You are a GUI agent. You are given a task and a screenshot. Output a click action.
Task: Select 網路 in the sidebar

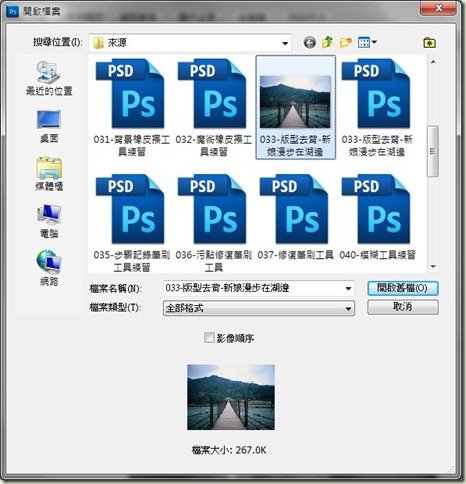point(49,268)
